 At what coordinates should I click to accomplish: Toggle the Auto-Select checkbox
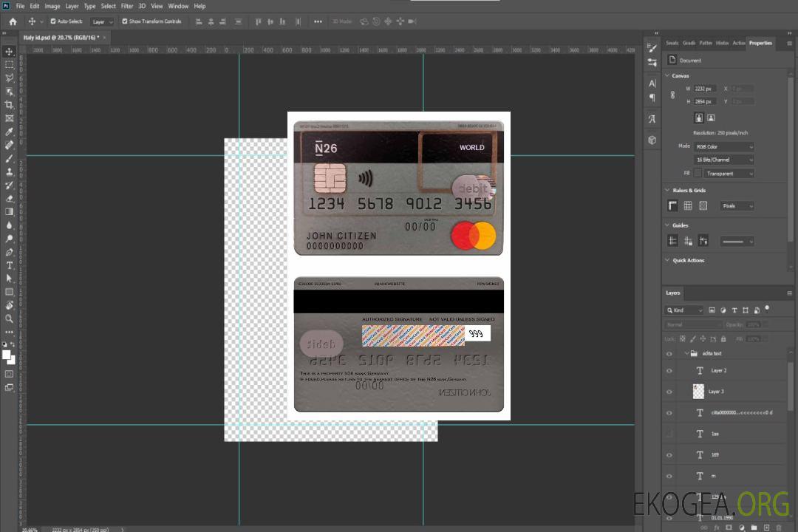[x=53, y=21]
